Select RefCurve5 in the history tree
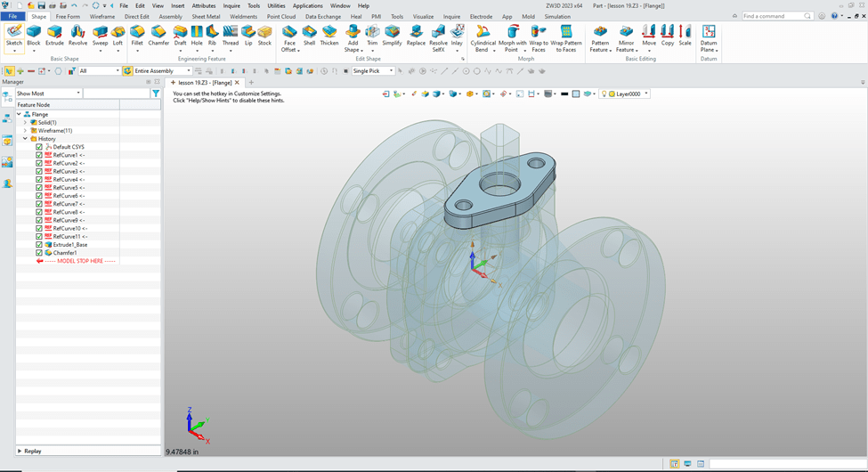868x472 pixels. pyautogui.click(x=69, y=188)
